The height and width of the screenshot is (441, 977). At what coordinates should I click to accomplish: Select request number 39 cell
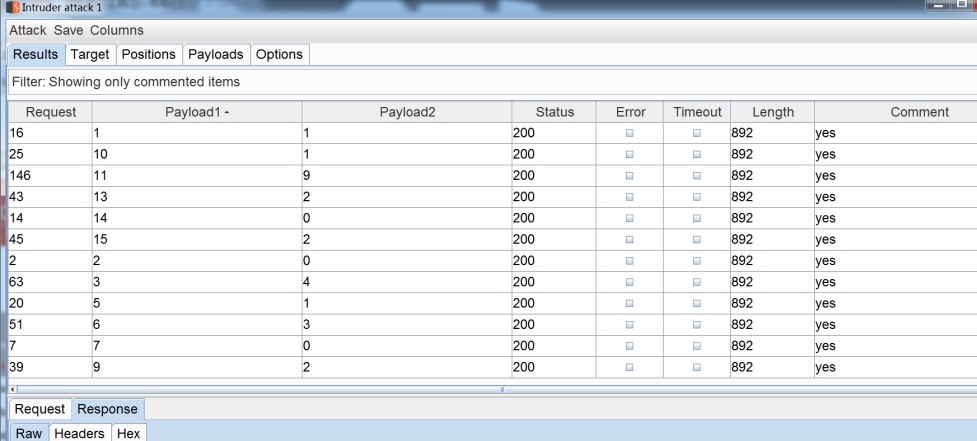tap(50, 367)
